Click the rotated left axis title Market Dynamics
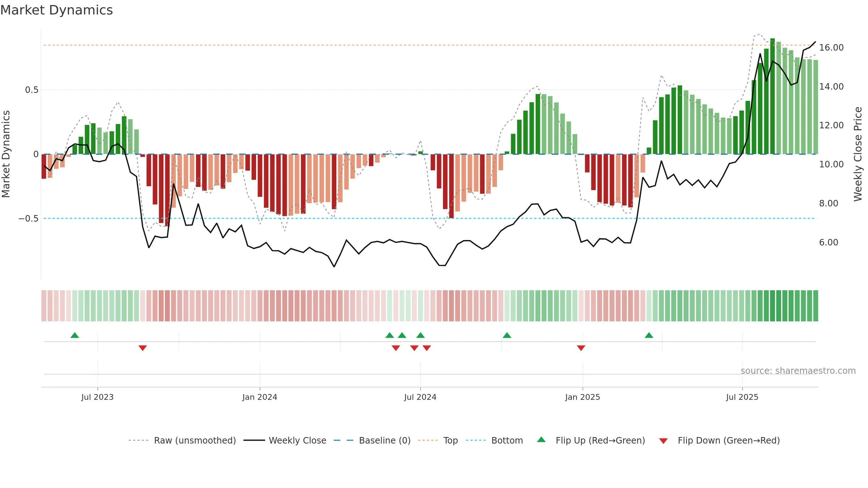The height and width of the screenshot is (488, 868). coord(6,154)
